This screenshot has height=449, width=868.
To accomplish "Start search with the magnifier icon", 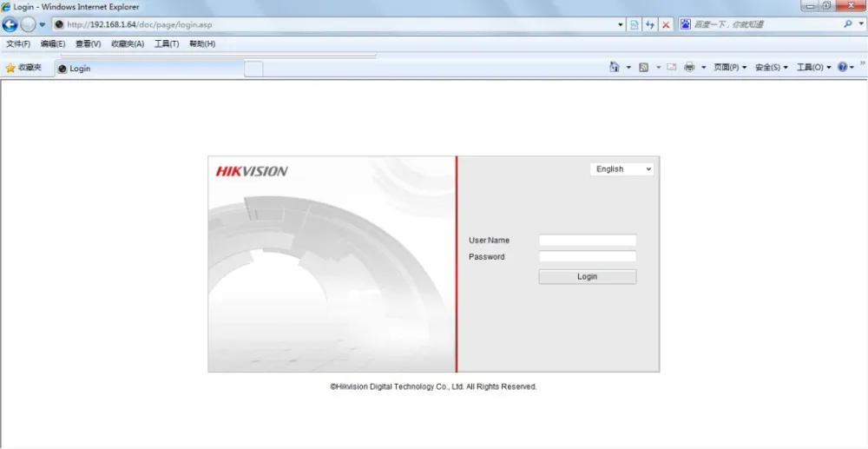I will coord(847,24).
